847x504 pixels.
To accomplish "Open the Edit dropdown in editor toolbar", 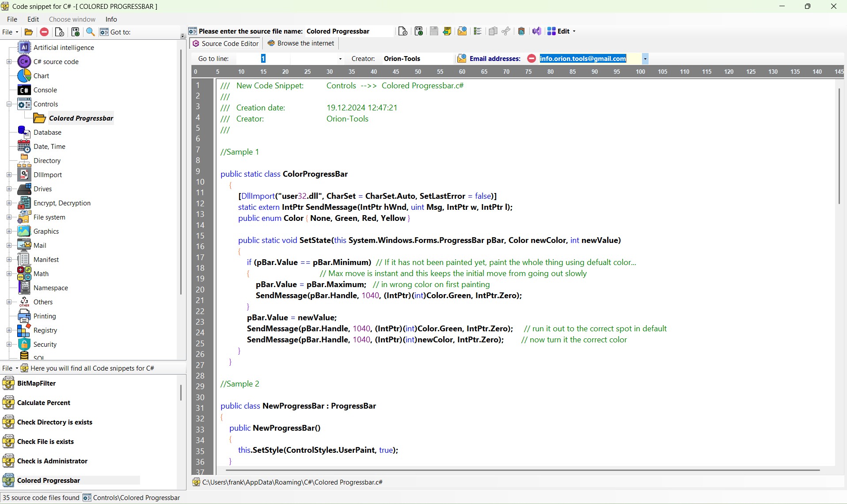I will tap(562, 31).
